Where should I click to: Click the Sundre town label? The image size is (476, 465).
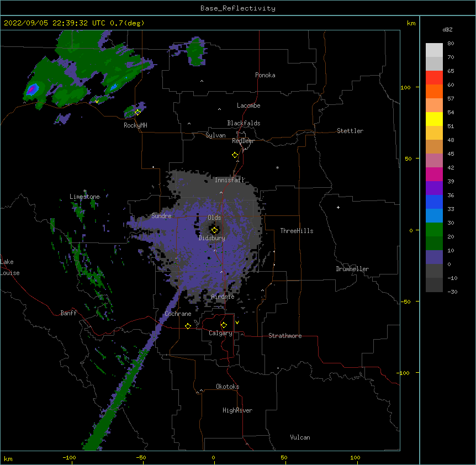161,216
